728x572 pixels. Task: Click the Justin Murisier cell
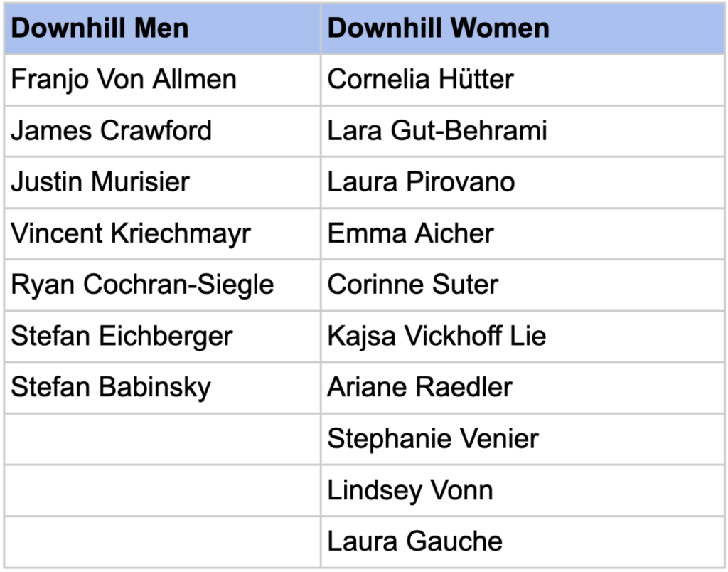coord(100,182)
